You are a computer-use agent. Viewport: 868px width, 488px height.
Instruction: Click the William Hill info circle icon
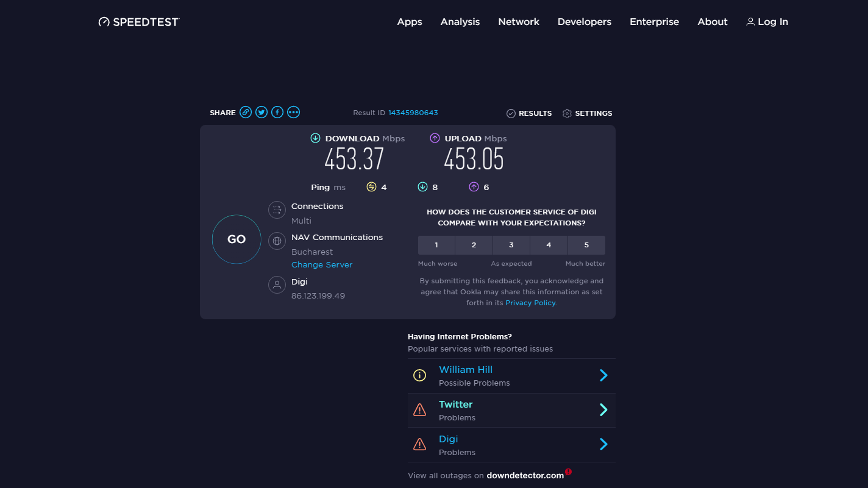pos(420,375)
